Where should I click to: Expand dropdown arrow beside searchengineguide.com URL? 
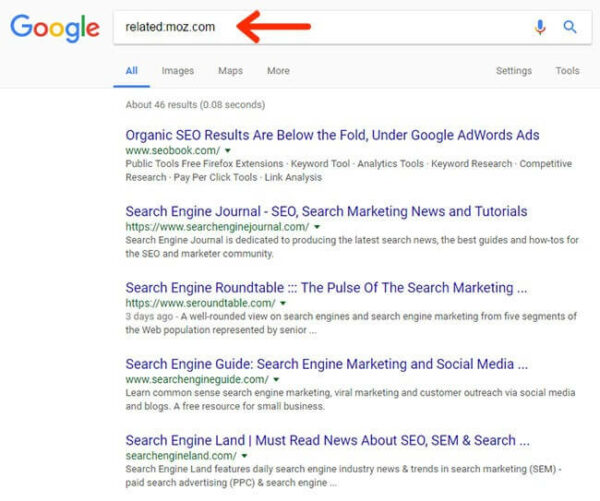(x=276, y=380)
